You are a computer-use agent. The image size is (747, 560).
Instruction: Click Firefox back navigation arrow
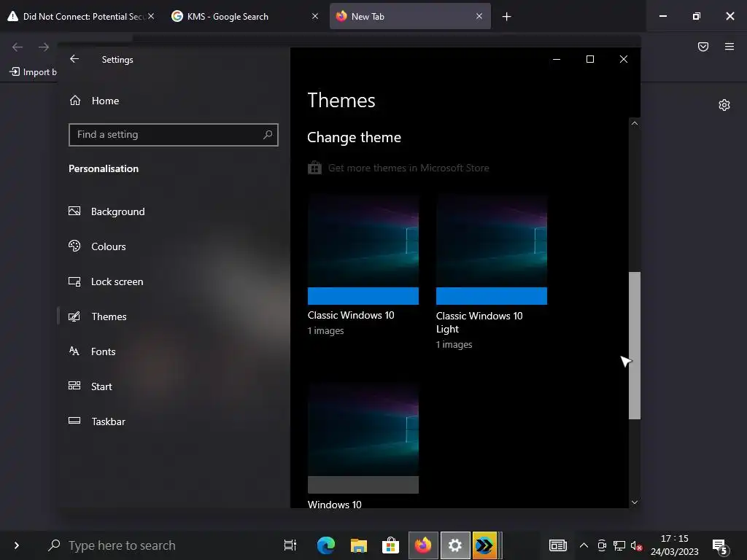(x=18, y=47)
